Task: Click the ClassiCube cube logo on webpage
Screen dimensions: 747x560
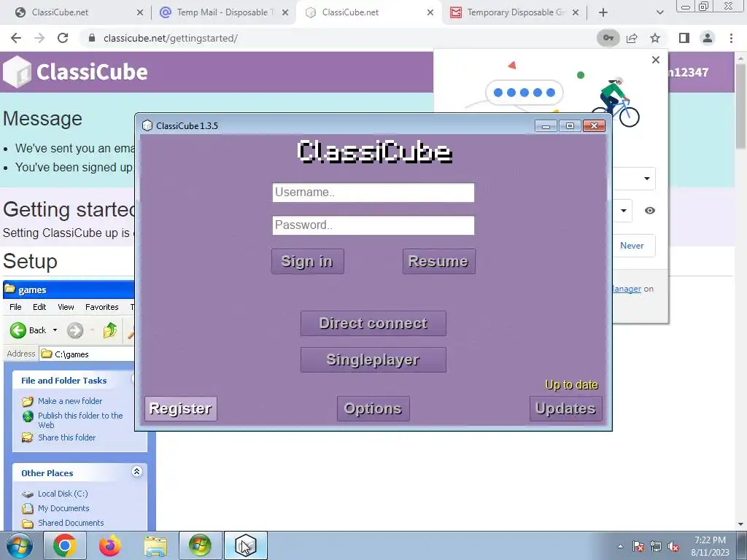Action: [x=18, y=72]
